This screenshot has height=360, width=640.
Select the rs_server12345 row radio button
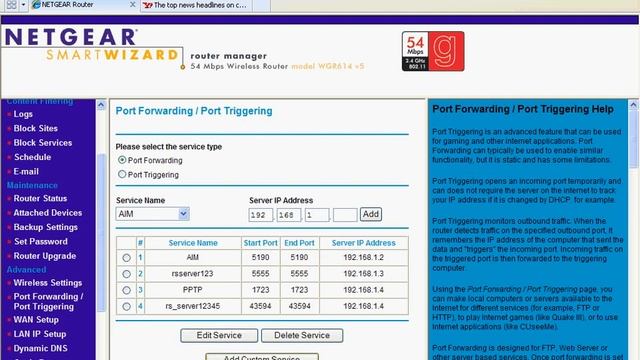click(x=126, y=307)
